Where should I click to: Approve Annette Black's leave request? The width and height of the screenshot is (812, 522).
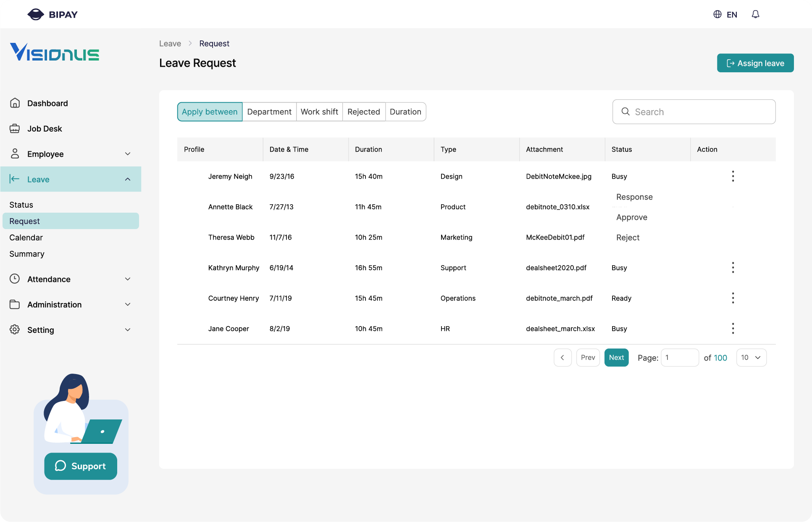click(x=632, y=217)
